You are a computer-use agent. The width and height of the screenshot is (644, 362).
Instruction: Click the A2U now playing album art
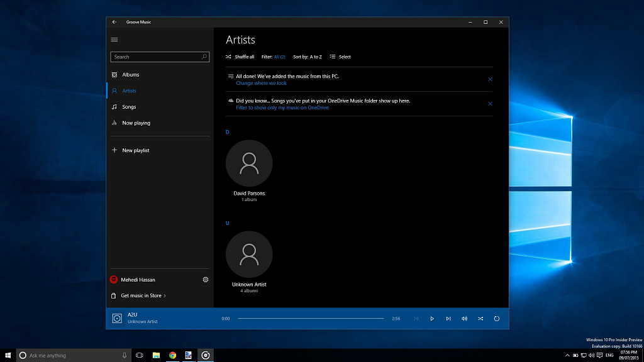(x=117, y=319)
